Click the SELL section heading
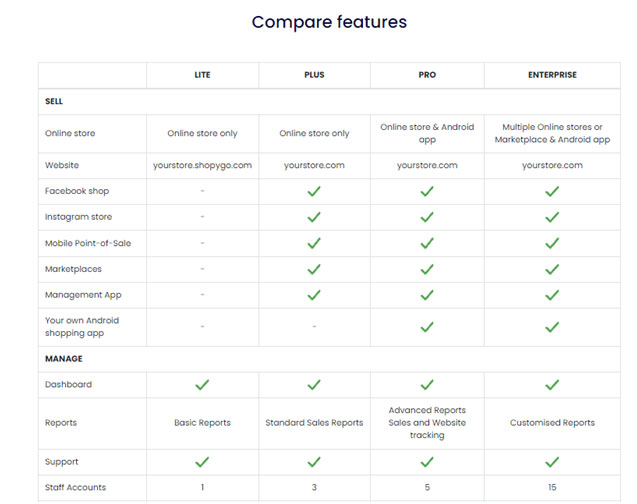 pos(54,101)
